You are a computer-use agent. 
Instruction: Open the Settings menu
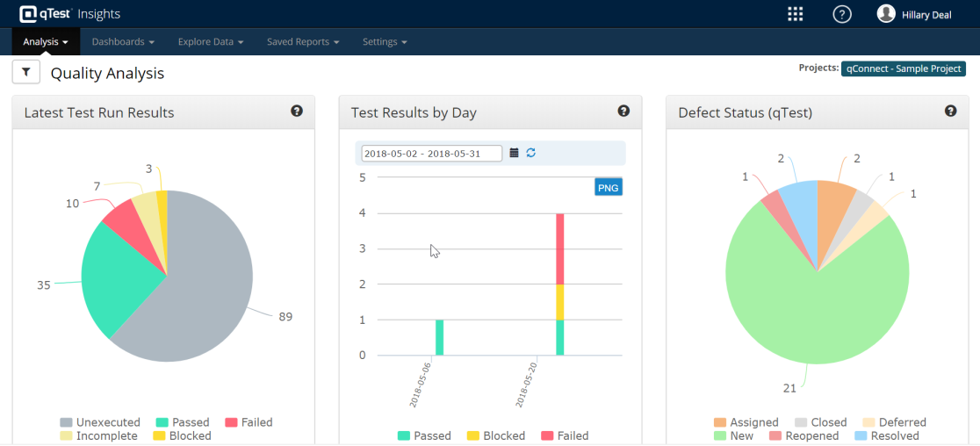385,41
